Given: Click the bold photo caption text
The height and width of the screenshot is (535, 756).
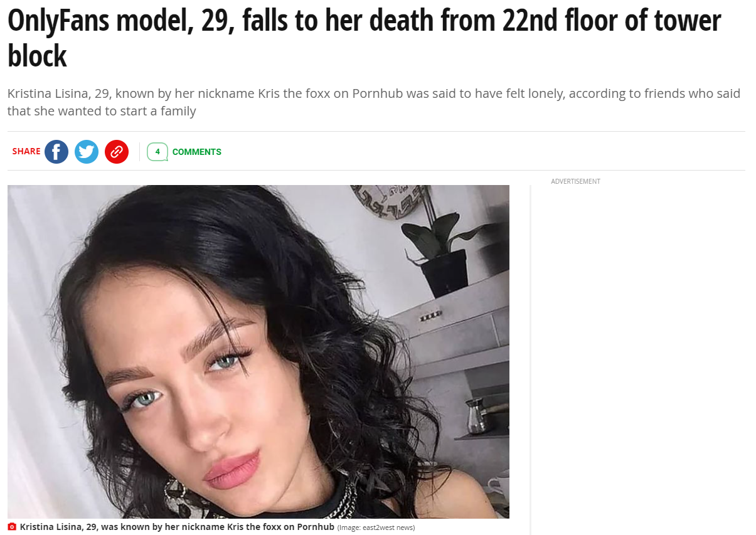Looking at the screenshot, I should tap(177, 527).
